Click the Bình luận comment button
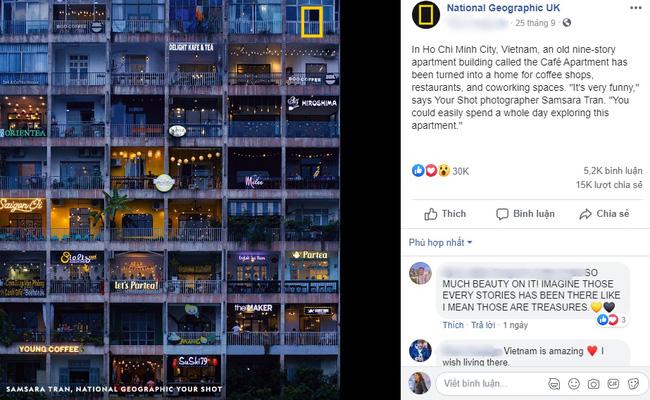This screenshot has height=400, width=650. (x=525, y=214)
